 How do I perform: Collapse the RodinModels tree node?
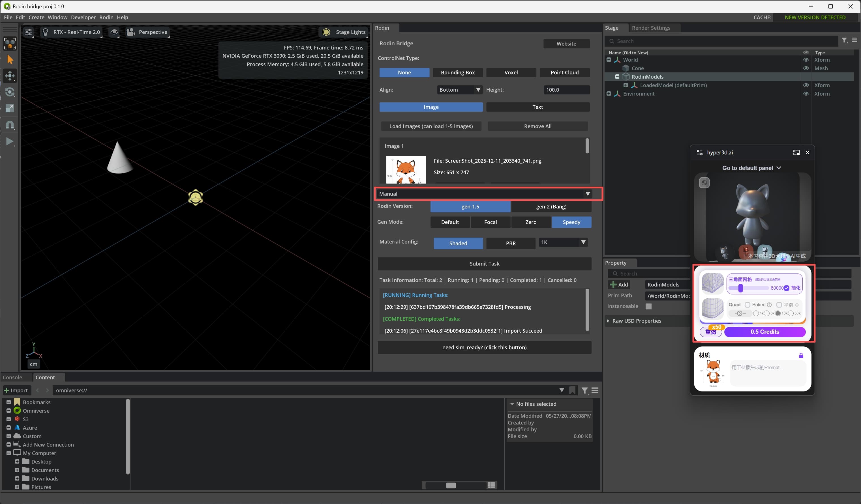617,76
